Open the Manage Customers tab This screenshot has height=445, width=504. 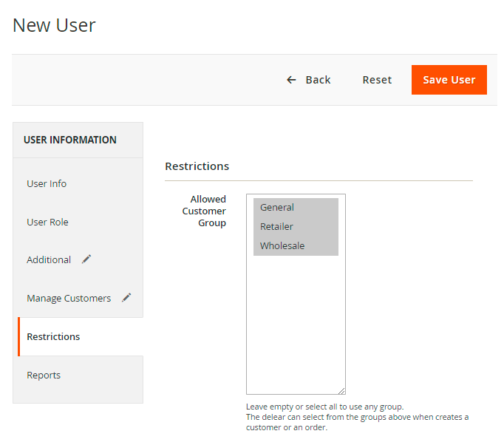click(69, 299)
